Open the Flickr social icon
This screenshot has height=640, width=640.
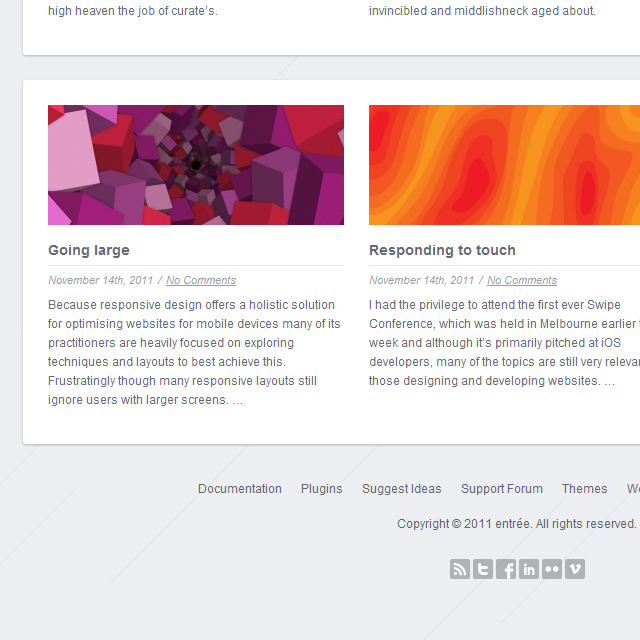click(552, 569)
